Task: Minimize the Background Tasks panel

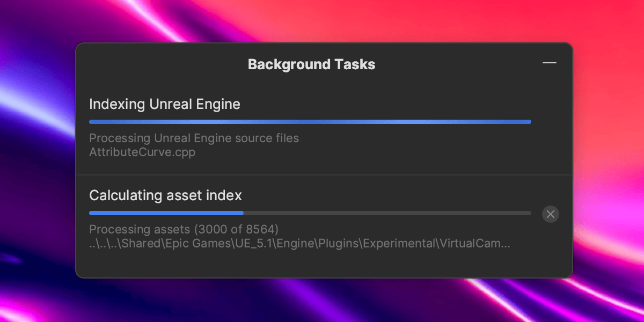Action: point(549,63)
